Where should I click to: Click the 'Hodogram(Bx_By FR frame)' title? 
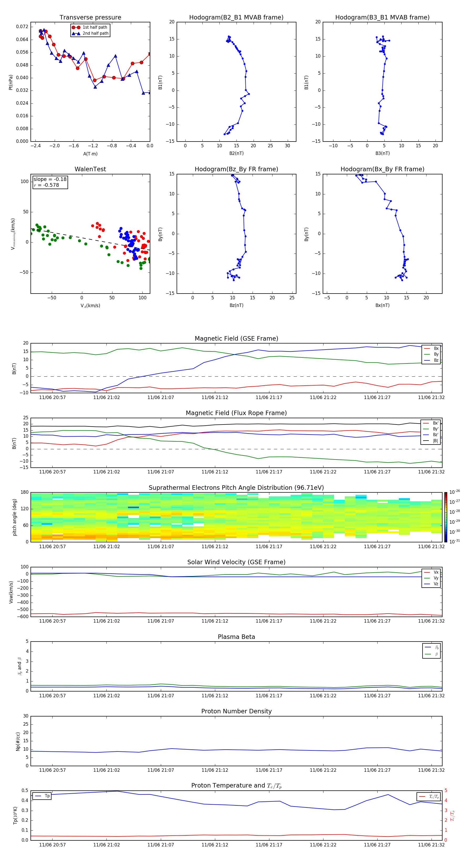tap(382, 169)
